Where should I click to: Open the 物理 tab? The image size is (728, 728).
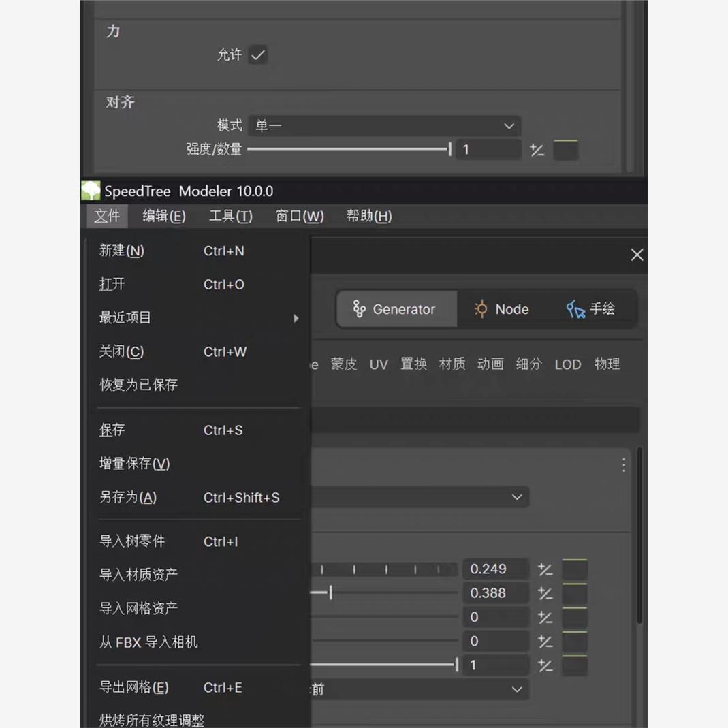pos(607,364)
